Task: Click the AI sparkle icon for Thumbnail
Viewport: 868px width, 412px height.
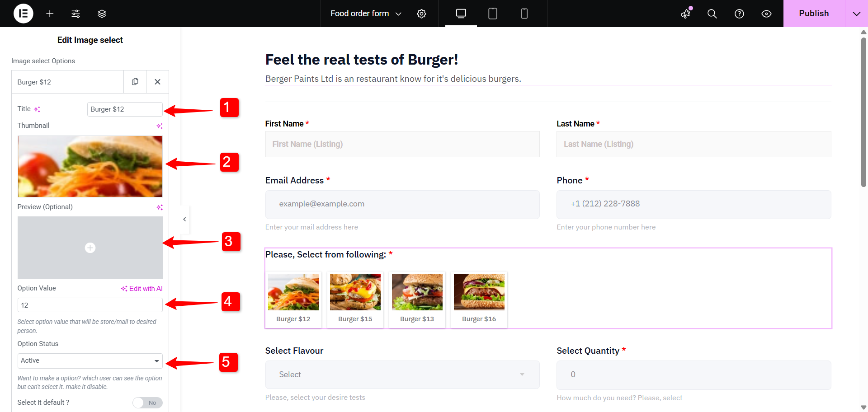Action: (159, 126)
